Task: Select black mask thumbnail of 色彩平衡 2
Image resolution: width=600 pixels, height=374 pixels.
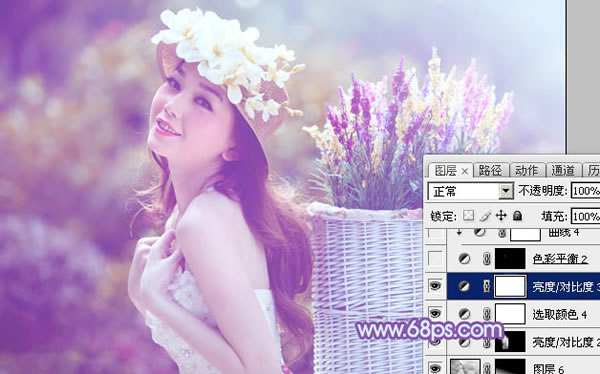Action: pos(510,259)
